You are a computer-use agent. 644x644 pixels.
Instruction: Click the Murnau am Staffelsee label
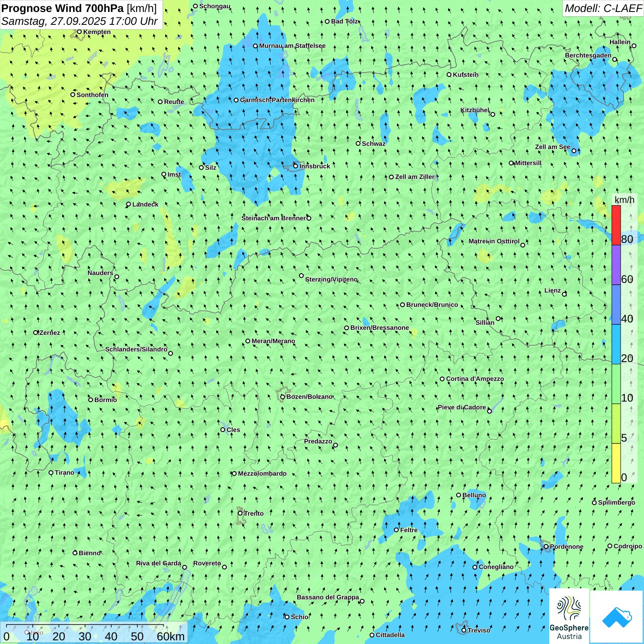coord(292,46)
